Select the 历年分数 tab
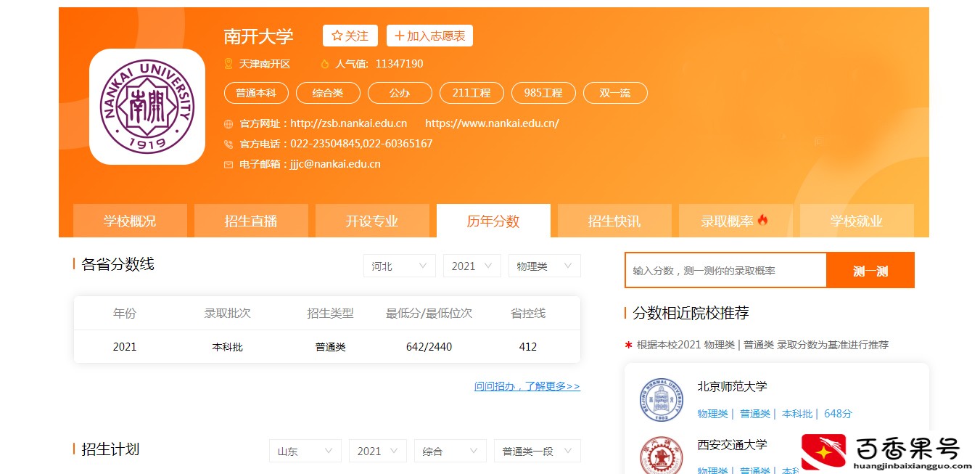The width and height of the screenshot is (980, 474). (x=493, y=221)
